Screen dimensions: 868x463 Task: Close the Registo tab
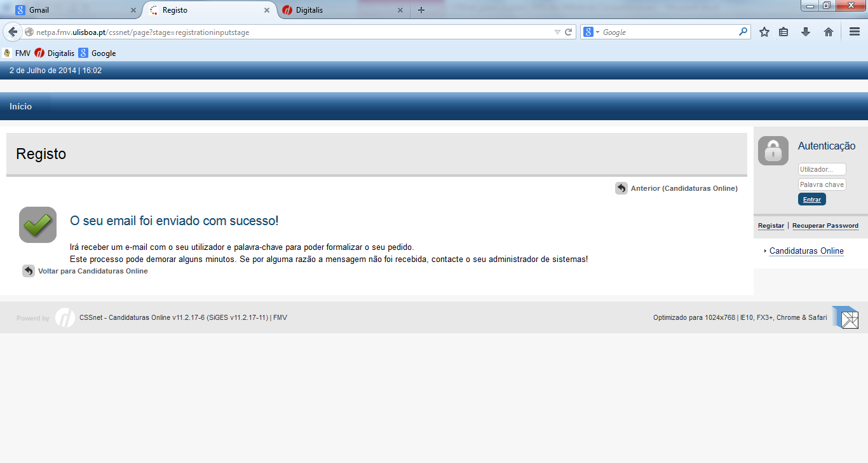tap(267, 10)
